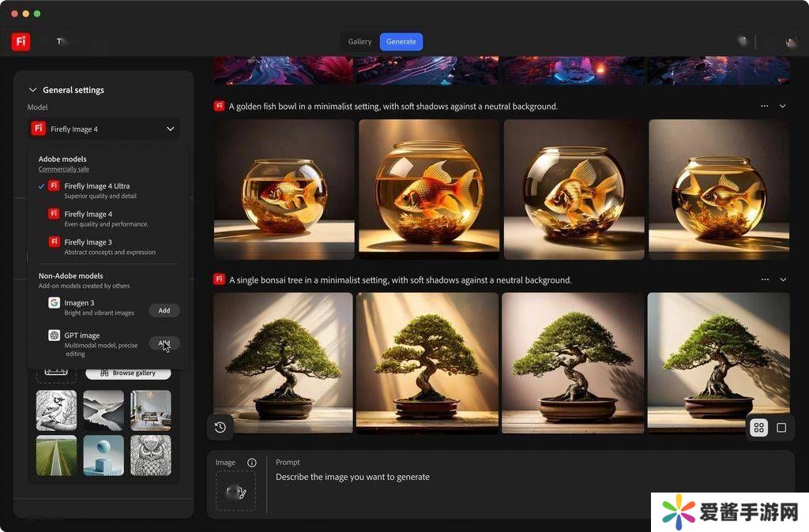
Task: Open more options for bonsai tree prompt
Action: [x=764, y=280]
